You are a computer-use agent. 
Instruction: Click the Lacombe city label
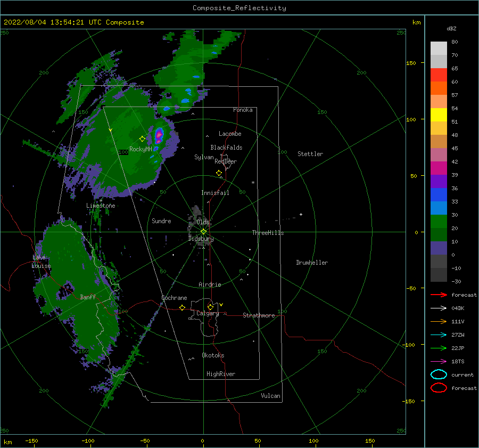click(230, 134)
